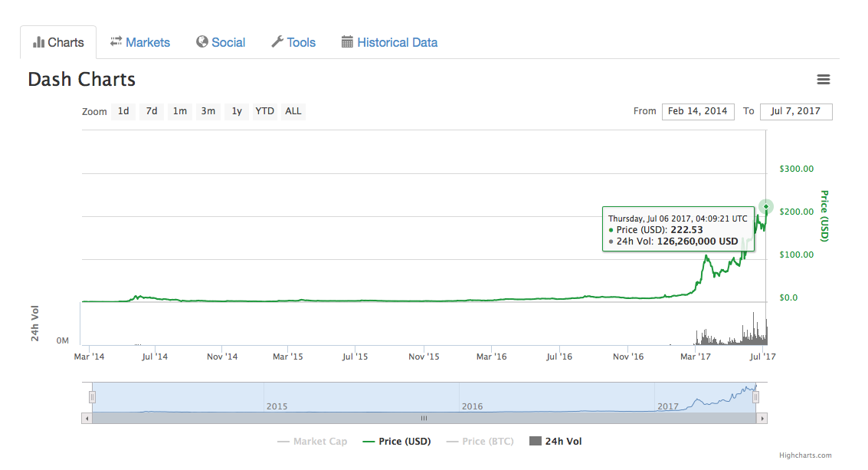
Task: Click the tooltip price value 222.53
Action: (x=686, y=230)
